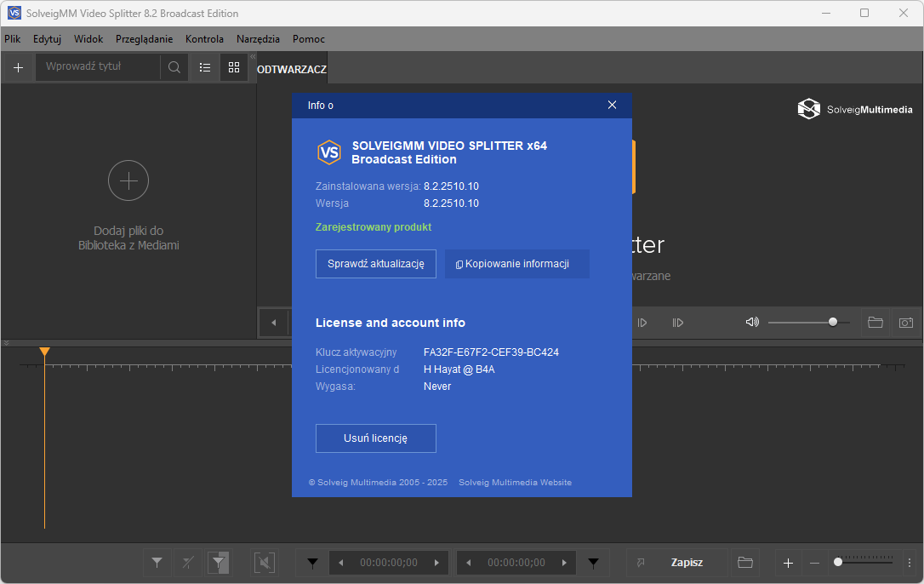Collapse the media library panel chevron
Screen dimensions: 924x584
pos(253,57)
